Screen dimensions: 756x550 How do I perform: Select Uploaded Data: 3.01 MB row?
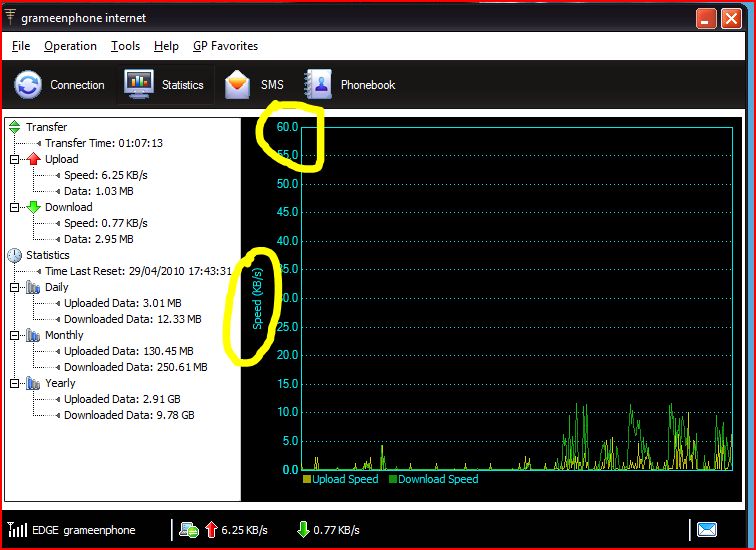(x=123, y=303)
